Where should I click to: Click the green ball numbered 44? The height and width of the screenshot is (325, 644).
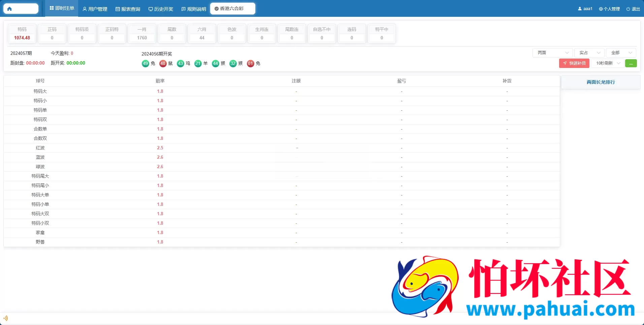click(x=216, y=64)
